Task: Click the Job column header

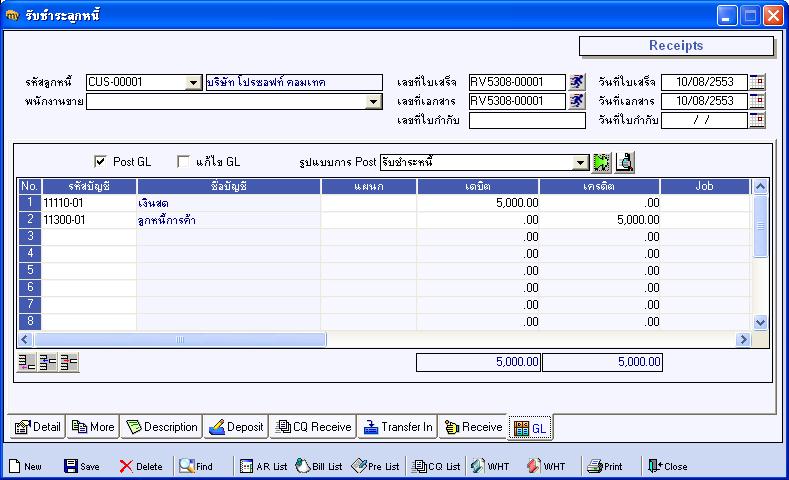Action: (x=704, y=186)
